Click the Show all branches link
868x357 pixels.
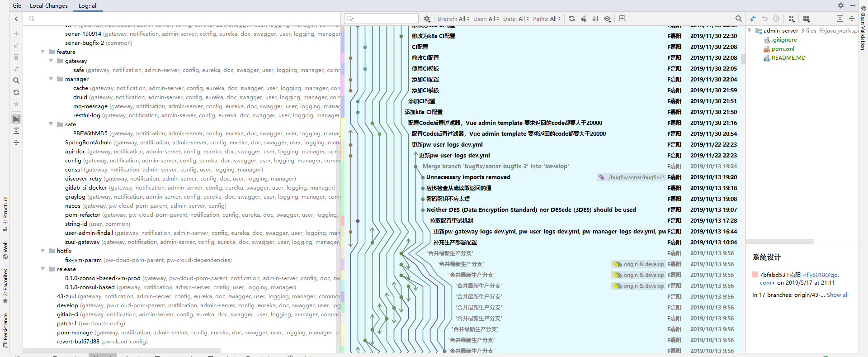point(837,295)
